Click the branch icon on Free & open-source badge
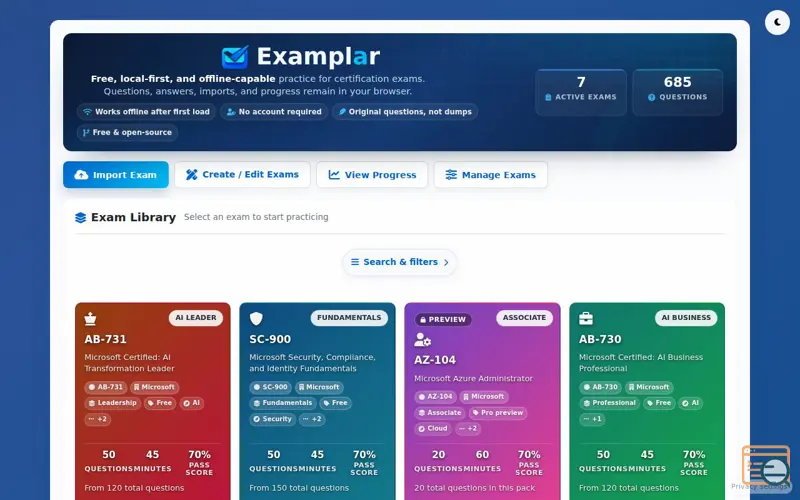Screen dimensions: 800x500 tap(86, 133)
